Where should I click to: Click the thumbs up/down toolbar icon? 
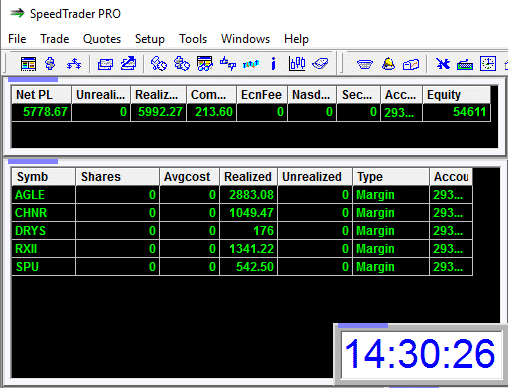228,63
